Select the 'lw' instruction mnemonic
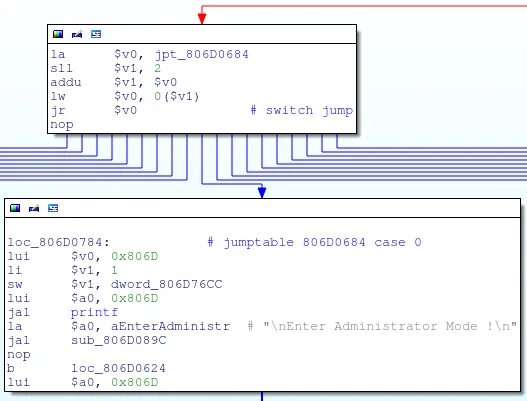This screenshot has height=401, width=527. 58,96
